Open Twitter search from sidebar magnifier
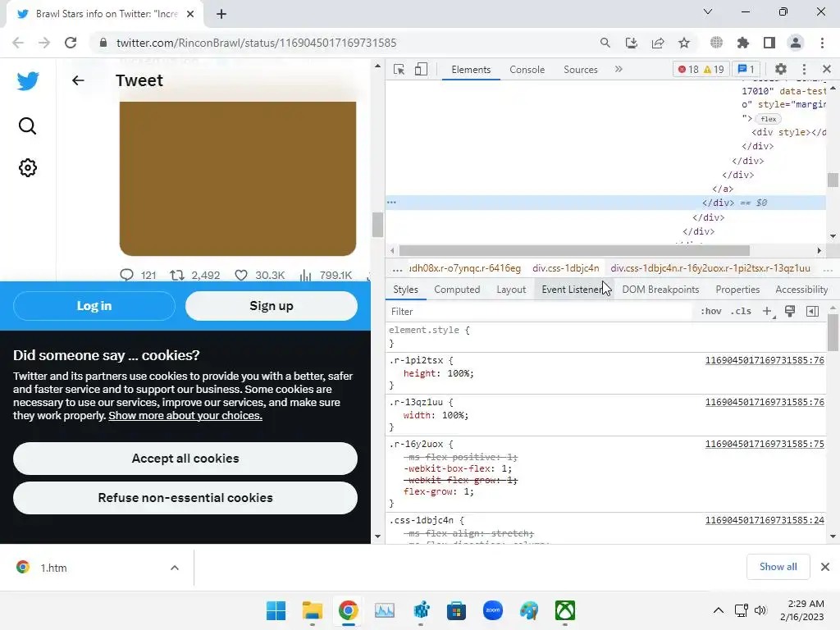 [27, 126]
